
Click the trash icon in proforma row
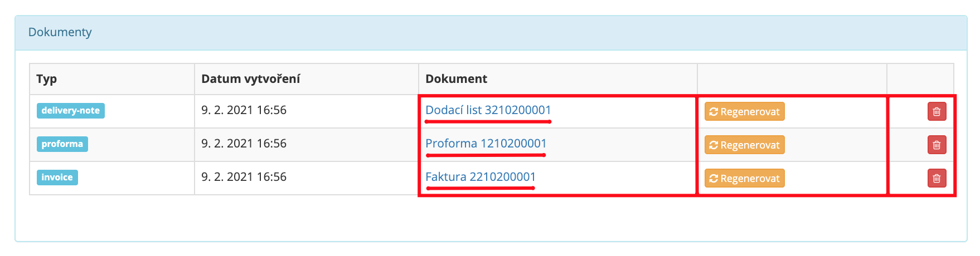click(937, 145)
